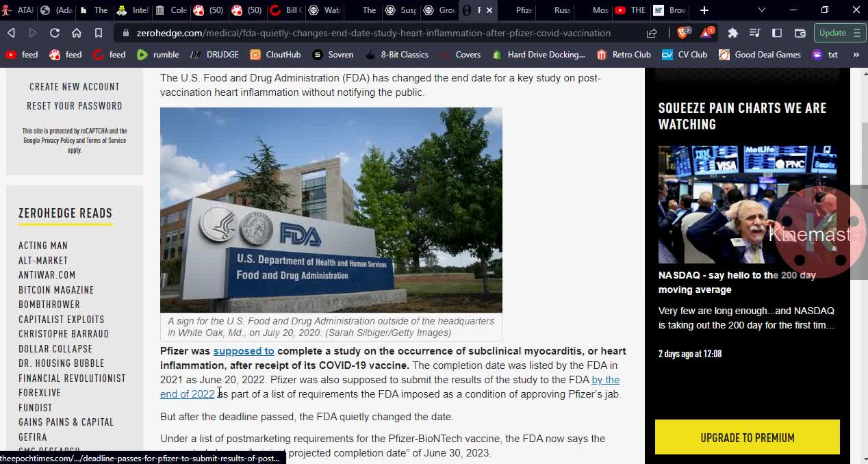The width and height of the screenshot is (868, 464).
Task: Click the Brave Rewards triangle icon
Action: (706, 32)
